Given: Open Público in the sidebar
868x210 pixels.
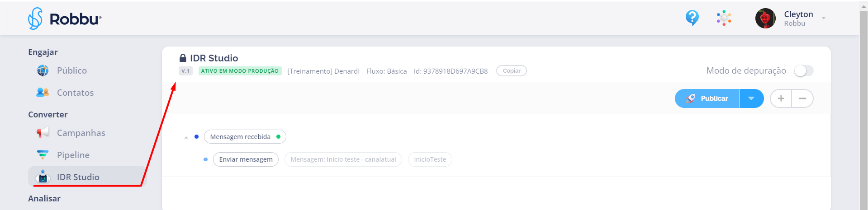Looking at the screenshot, I should click(71, 70).
